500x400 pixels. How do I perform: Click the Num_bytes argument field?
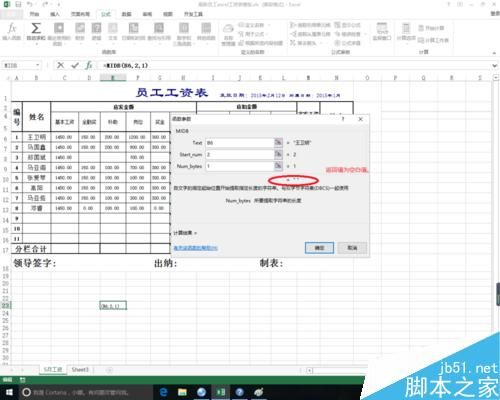(x=240, y=166)
